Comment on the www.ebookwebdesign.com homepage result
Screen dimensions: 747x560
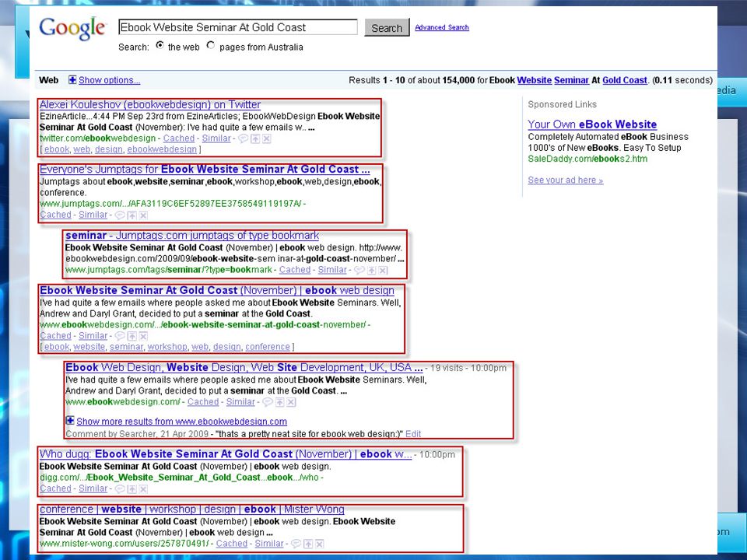click(x=268, y=402)
